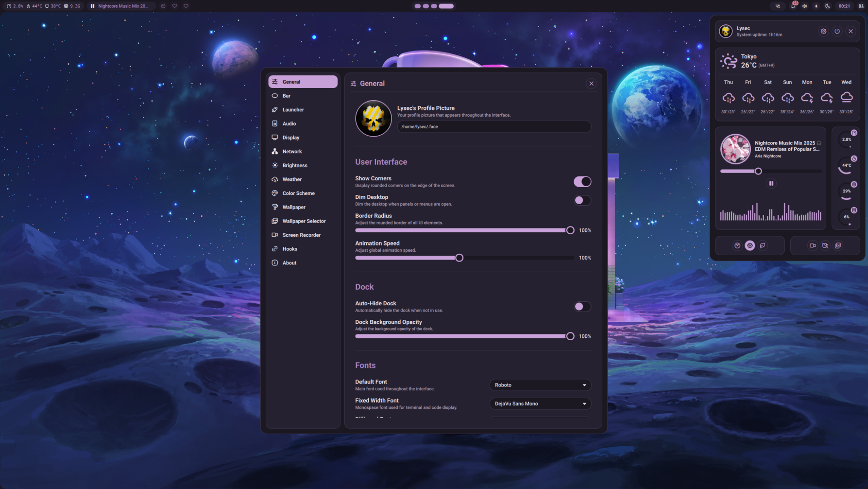Screen dimensions: 868x489
Task: Go to the Network settings section
Action: tap(292, 152)
